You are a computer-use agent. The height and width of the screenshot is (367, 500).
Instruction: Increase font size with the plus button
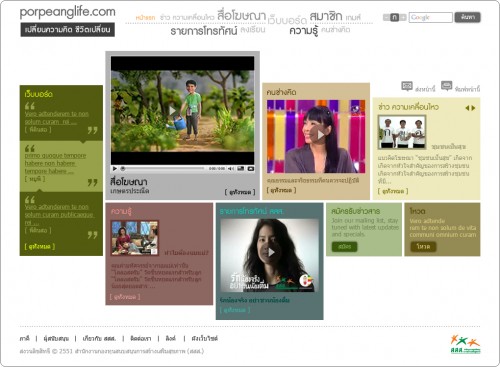coord(403,17)
